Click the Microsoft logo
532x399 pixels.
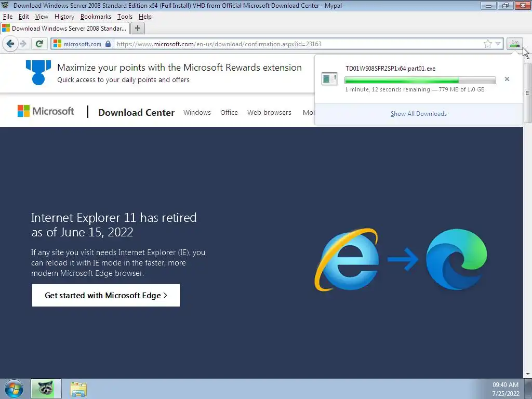coord(46,111)
